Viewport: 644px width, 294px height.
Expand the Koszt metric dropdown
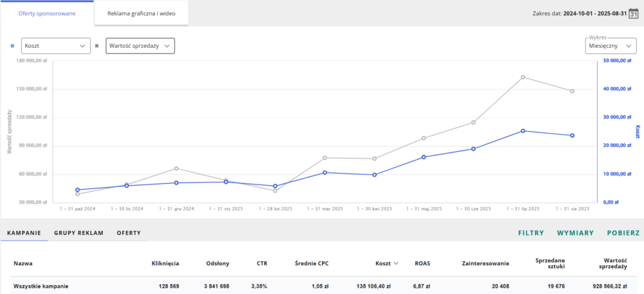(56, 46)
